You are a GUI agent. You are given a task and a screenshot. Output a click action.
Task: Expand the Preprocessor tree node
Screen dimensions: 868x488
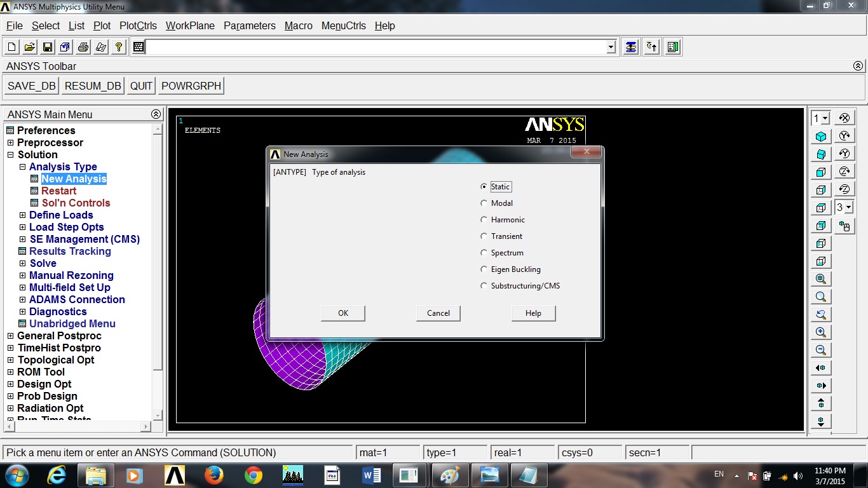click(10, 143)
